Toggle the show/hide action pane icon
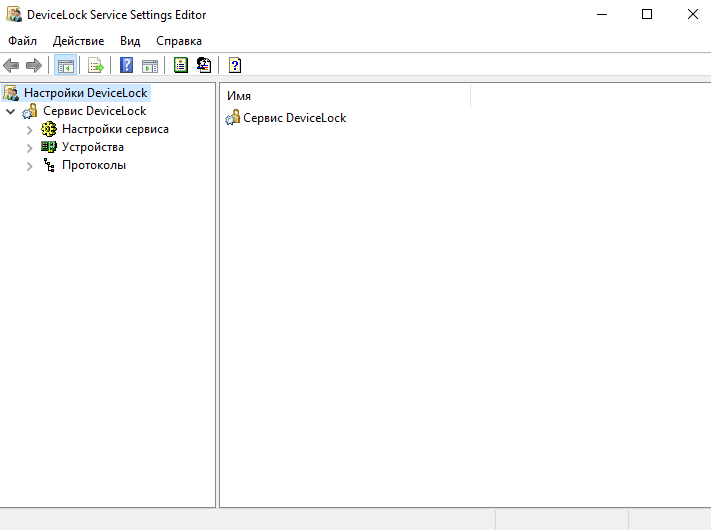 coord(150,66)
